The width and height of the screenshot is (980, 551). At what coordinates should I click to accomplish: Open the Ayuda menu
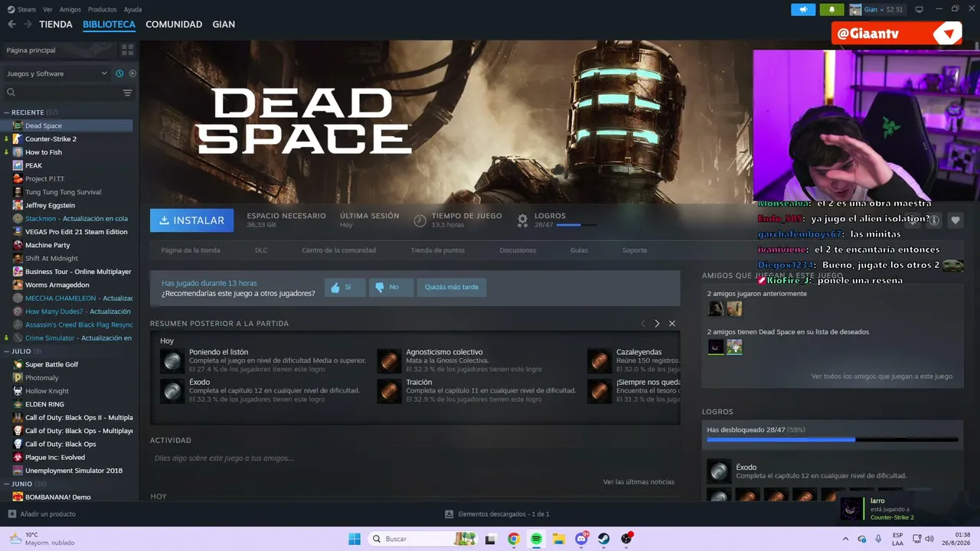pos(132,9)
